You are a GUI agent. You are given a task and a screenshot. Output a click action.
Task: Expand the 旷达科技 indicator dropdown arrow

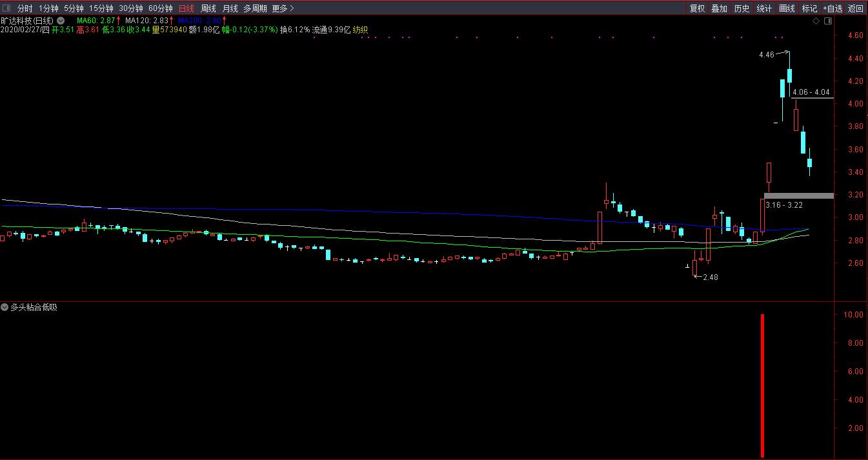[x=60, y=21]
